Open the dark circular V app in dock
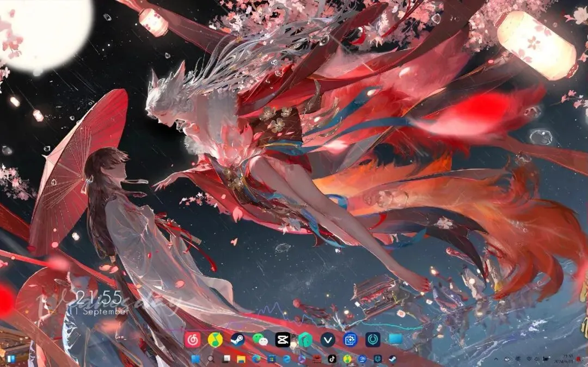This screenshot has height=367, width=588. (328, 340)
